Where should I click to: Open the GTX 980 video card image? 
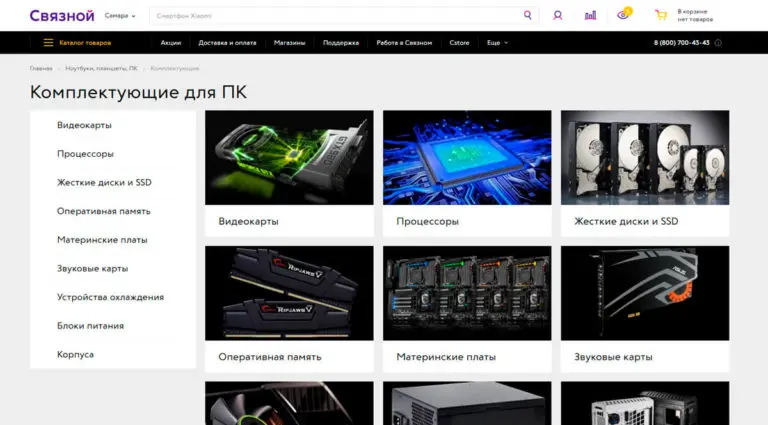pyautogui.click(x=289, y=158)
